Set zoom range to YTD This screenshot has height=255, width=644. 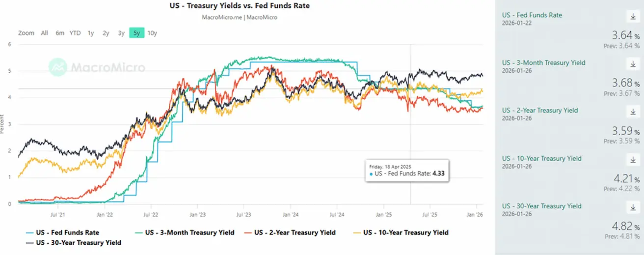point(75,33)
